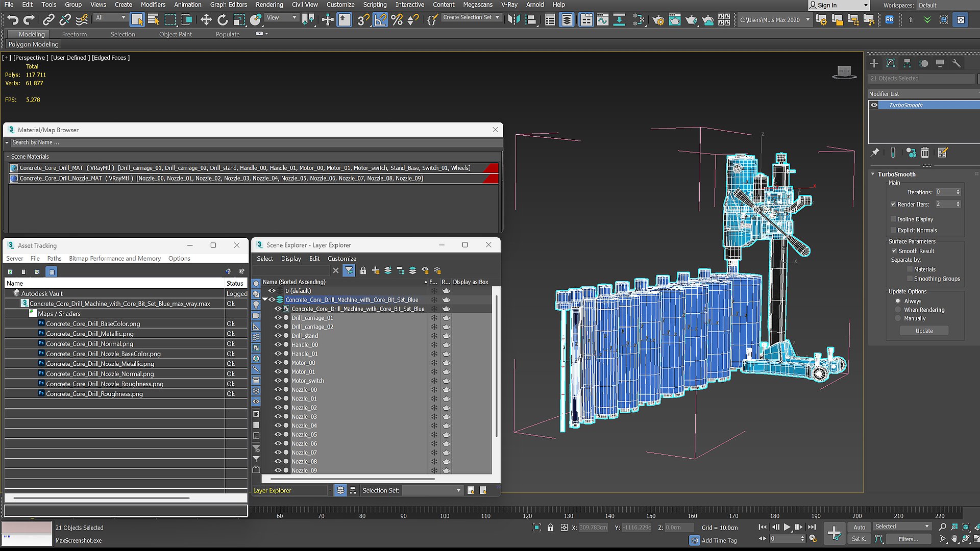Enable the Isoline Display checkbox
The image size is (980, 551).
click(x=893, y=219)
